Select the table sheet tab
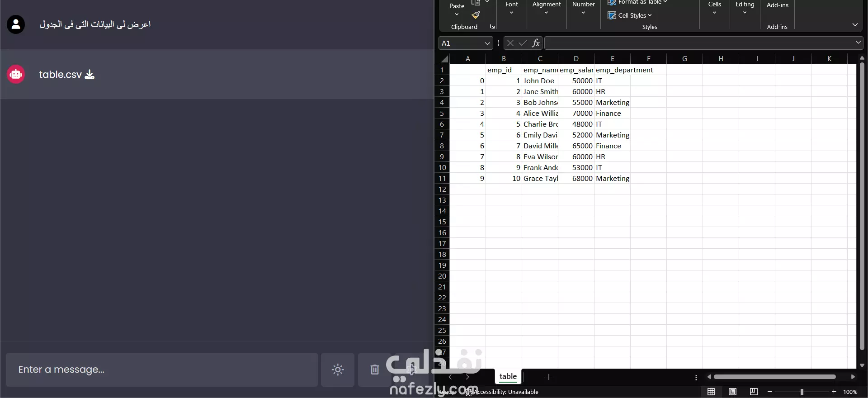Screen dimensions: 868x398 pyautogui.click(x=508, y=376)
